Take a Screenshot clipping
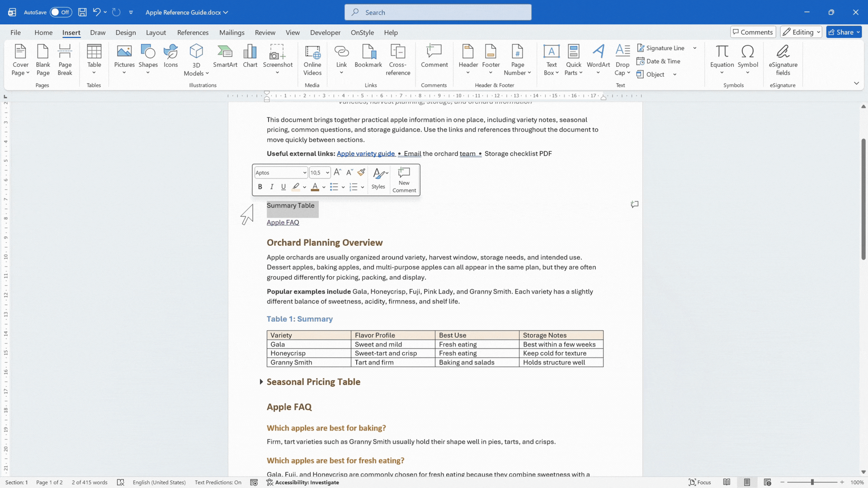This screenshot has height=488, width=868. (278, 60)
